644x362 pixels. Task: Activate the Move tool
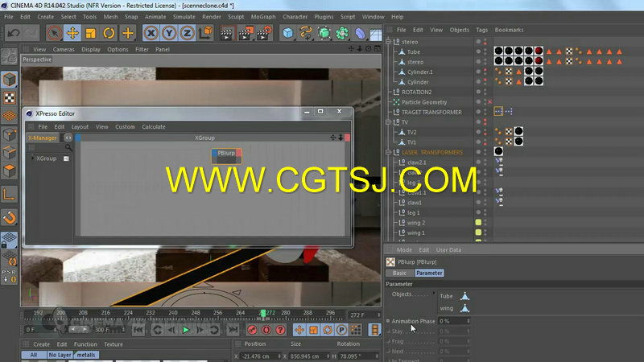coord(72,33)
